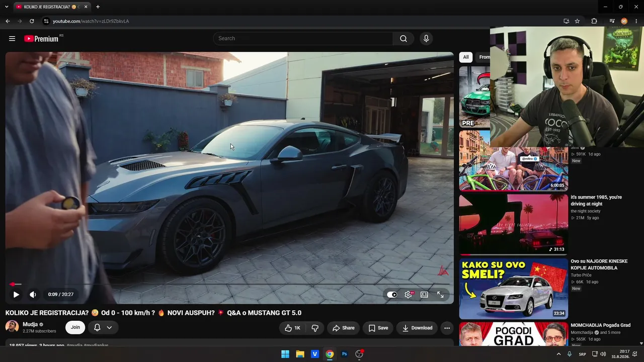Image resolution: width=644 pixels, height=362 pixels.
Task: Open more actions ellipsis menu
Action: 447,328
